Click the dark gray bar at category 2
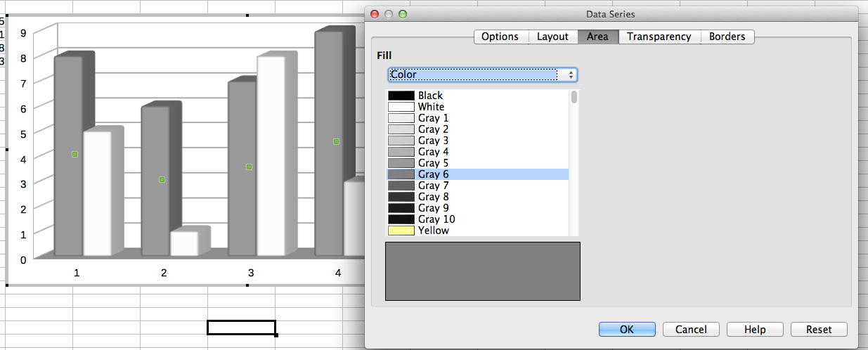 (x=155, y=181)
